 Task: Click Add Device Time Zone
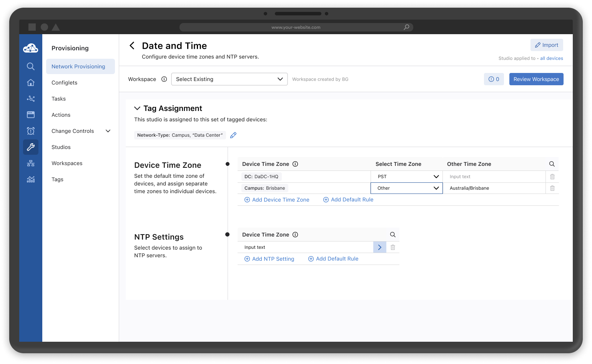[277, 200]
